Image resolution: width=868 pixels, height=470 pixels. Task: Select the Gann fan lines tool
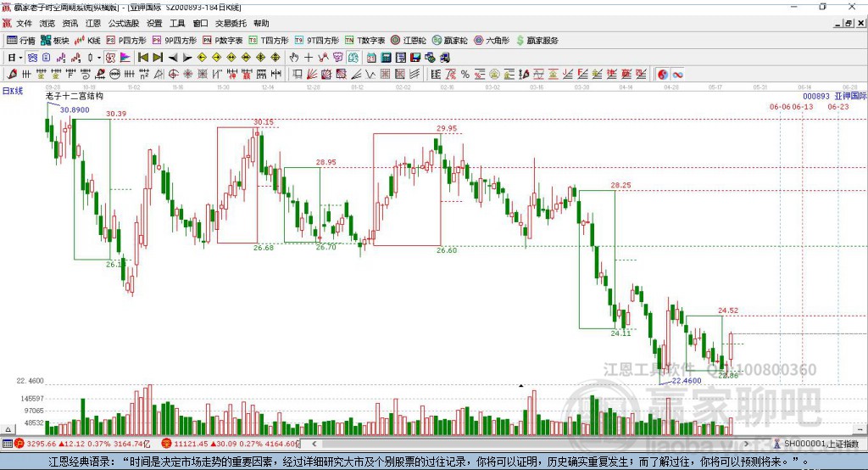coord(312,75)
